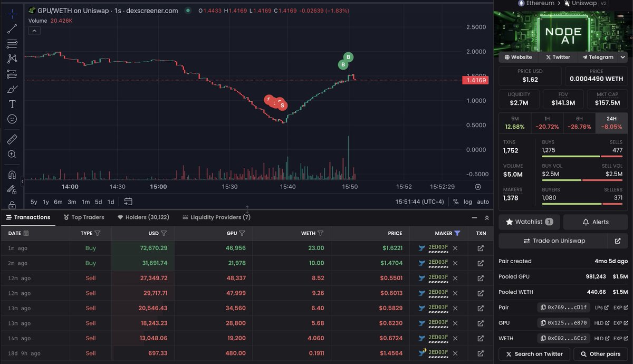Select the Text annotation tool

[12, 104]
